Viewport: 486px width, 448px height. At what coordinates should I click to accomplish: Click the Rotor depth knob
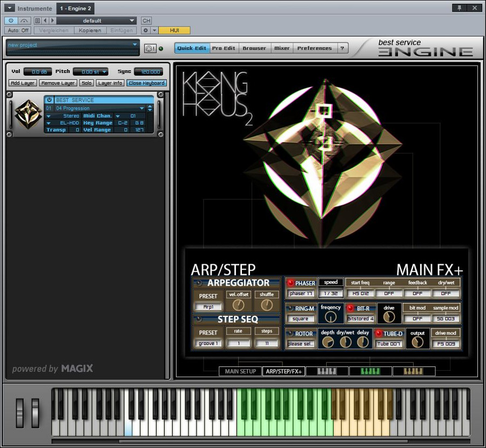point(328,342)
